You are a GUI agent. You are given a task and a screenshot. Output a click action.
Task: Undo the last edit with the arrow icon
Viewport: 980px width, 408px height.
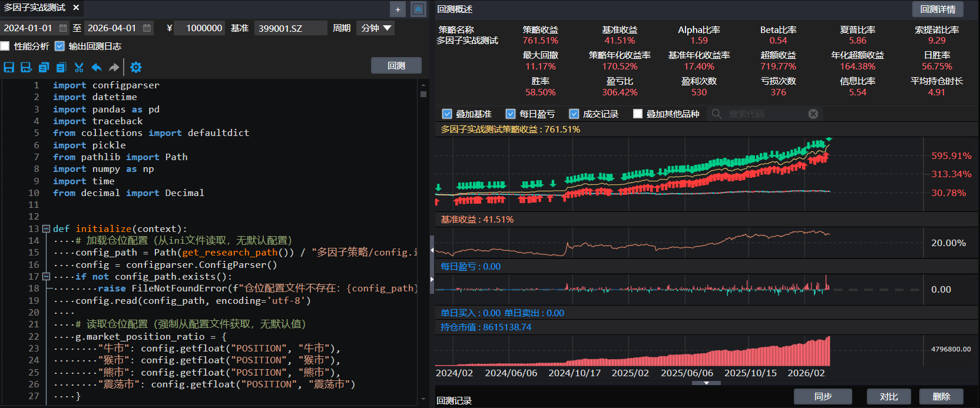point(97,67)
